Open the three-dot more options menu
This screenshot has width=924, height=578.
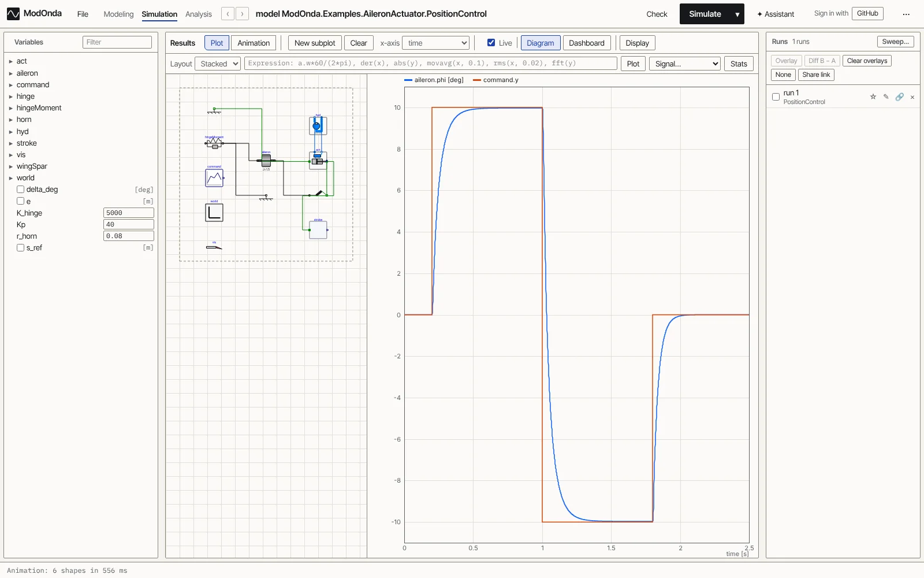[906, 14]
